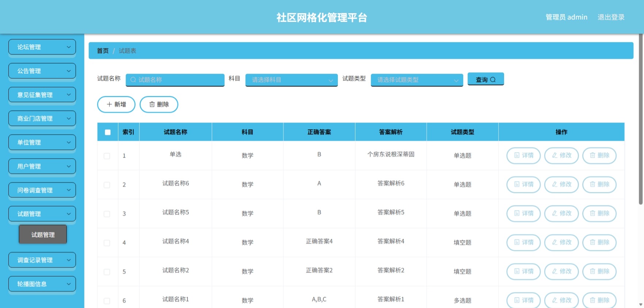Edit 试题名称4 via 修改
644x308 pixels.
[561, 242]
